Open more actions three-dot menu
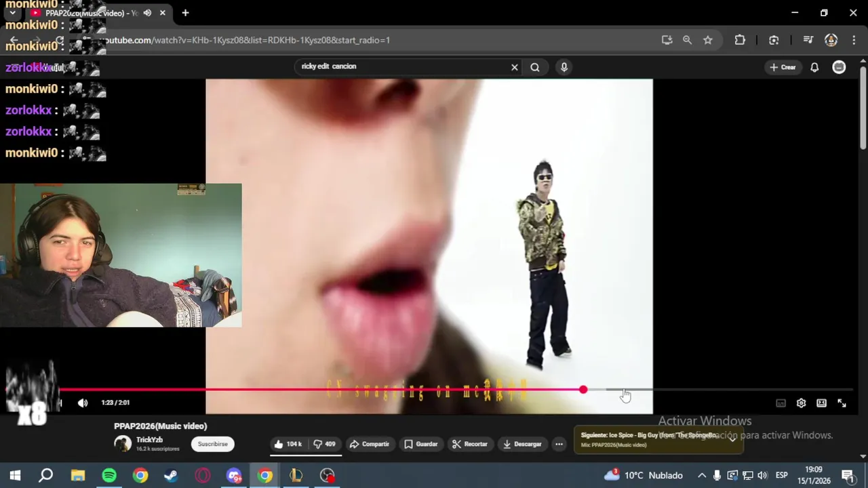Screen dimensions: 868x488 [559, 444]
